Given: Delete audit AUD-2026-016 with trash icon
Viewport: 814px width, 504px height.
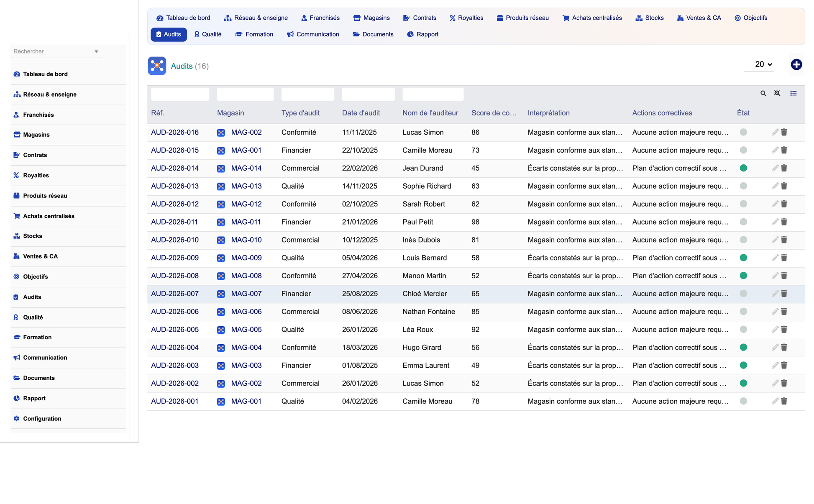Looking at the screenshot, I should (784, 132).
